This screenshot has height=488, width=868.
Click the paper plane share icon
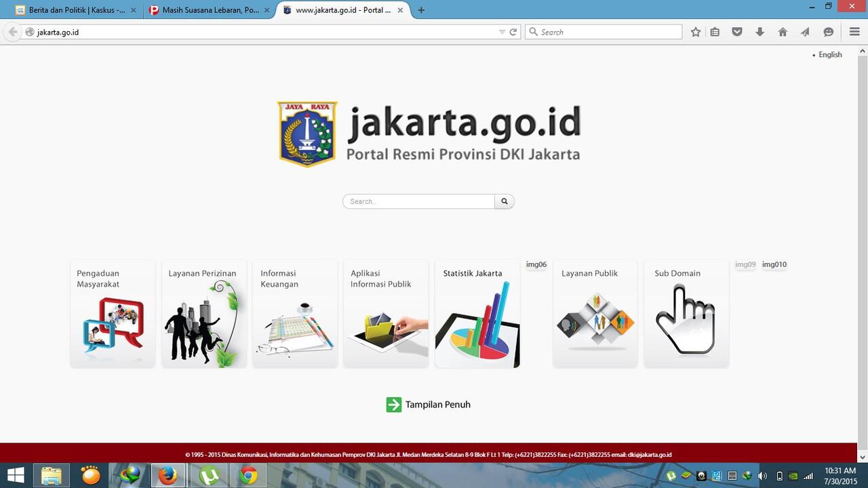(805, 32)
